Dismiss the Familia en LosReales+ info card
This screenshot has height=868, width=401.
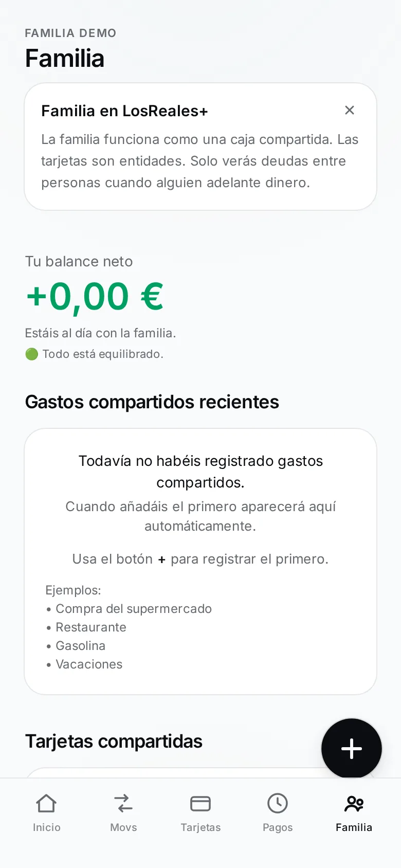tap(350, 110)
